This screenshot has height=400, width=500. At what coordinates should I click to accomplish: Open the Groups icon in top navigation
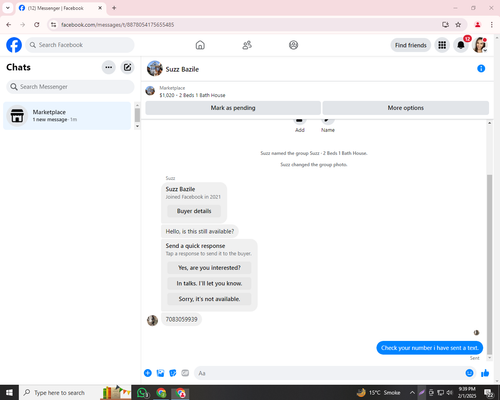pos(293,45)
